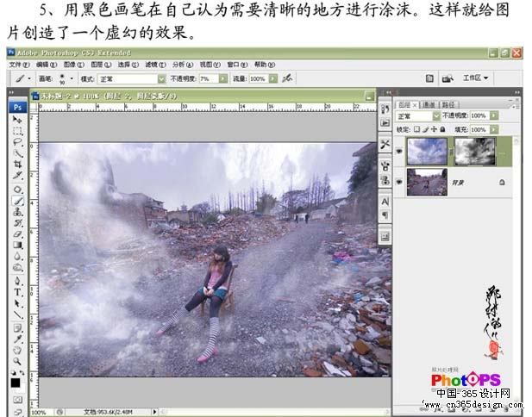Select the sky layer image thumbnail
Image resolution: width=532 pixels, height=417 pixels.
(427, 151)
